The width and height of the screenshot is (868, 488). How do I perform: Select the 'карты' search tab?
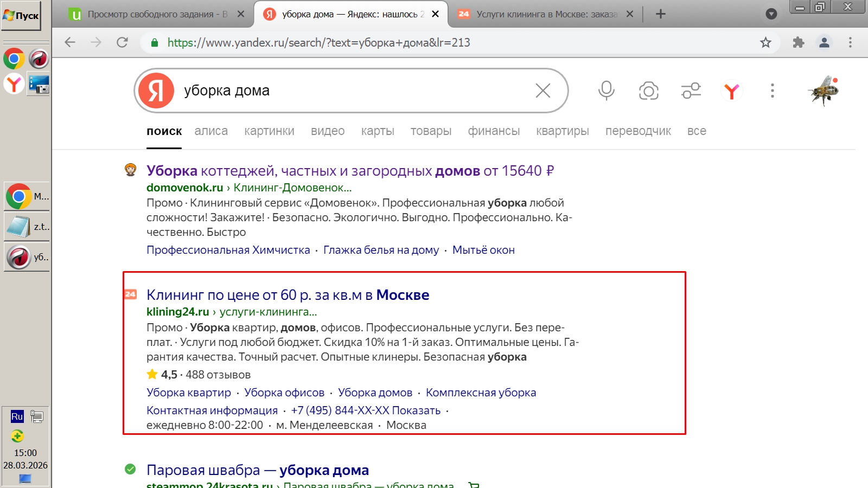378,131
